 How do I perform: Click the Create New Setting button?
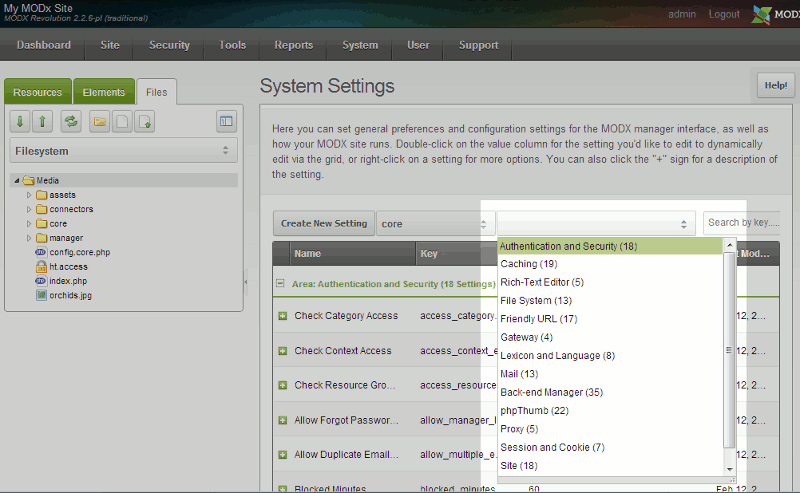point(323,224)
